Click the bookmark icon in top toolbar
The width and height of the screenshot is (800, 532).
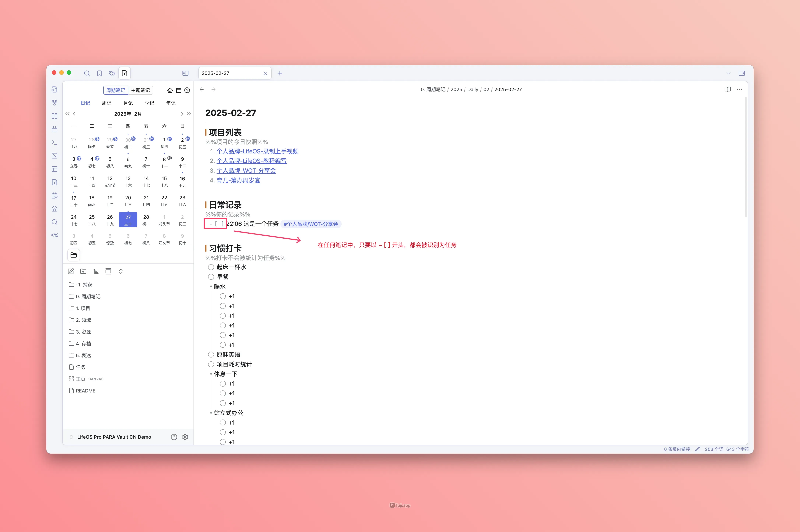click(x=99, y=73)
